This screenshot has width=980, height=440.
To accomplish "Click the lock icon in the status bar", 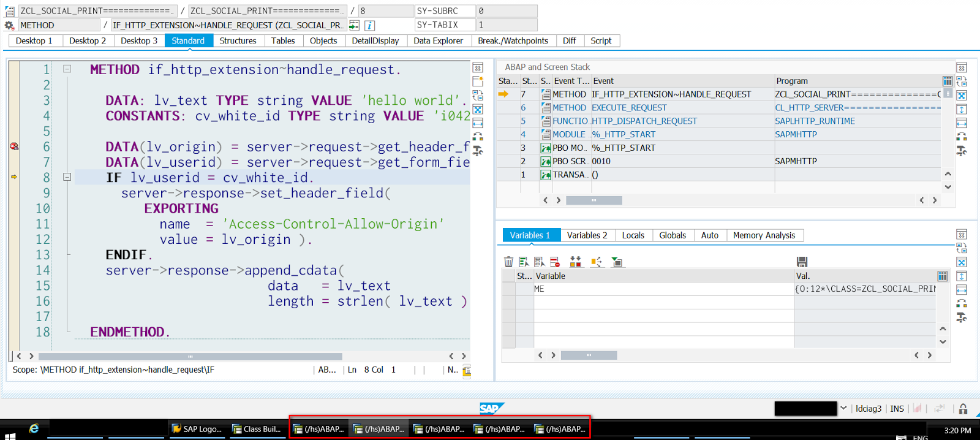I will click(963, 409).
